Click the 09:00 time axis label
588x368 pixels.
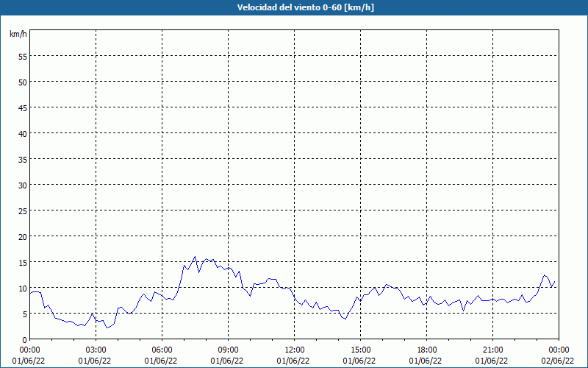[x=228, y=350]
